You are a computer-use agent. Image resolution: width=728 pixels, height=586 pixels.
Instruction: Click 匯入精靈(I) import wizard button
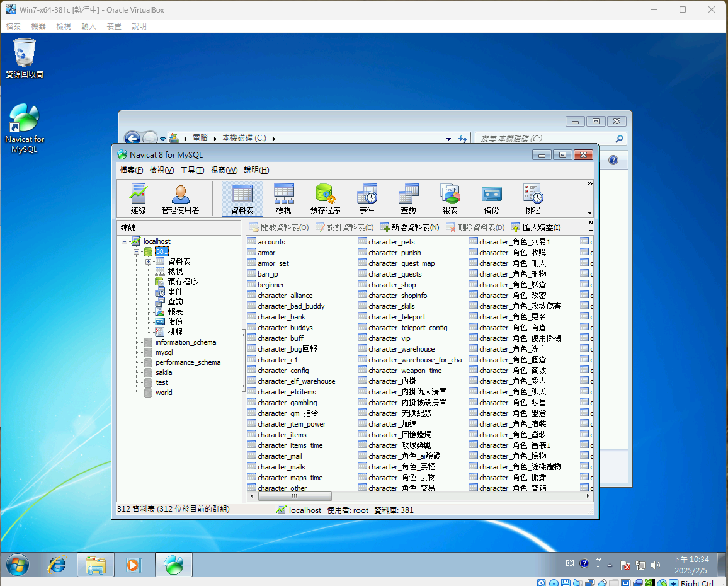[x=536, y=227]
